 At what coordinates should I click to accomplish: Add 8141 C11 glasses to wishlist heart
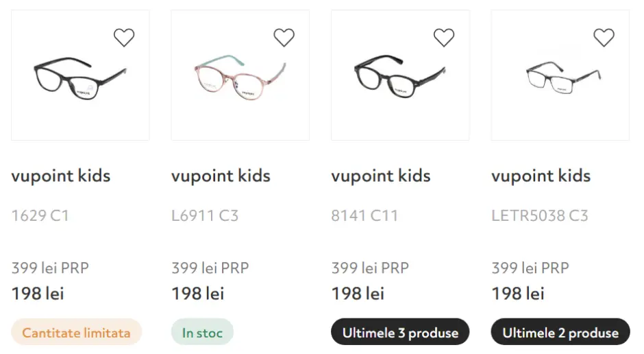pyautogui.click(x=444, y=38)
